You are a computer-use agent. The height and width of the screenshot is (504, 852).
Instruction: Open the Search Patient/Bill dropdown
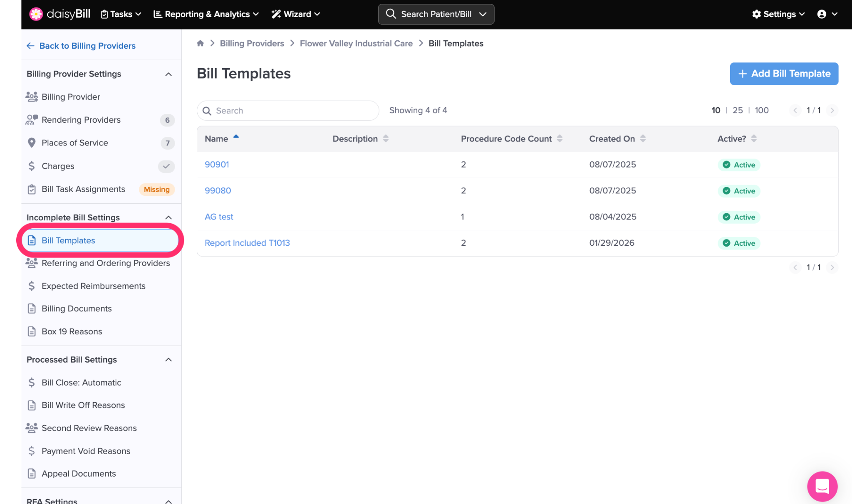tap(483, 14)
